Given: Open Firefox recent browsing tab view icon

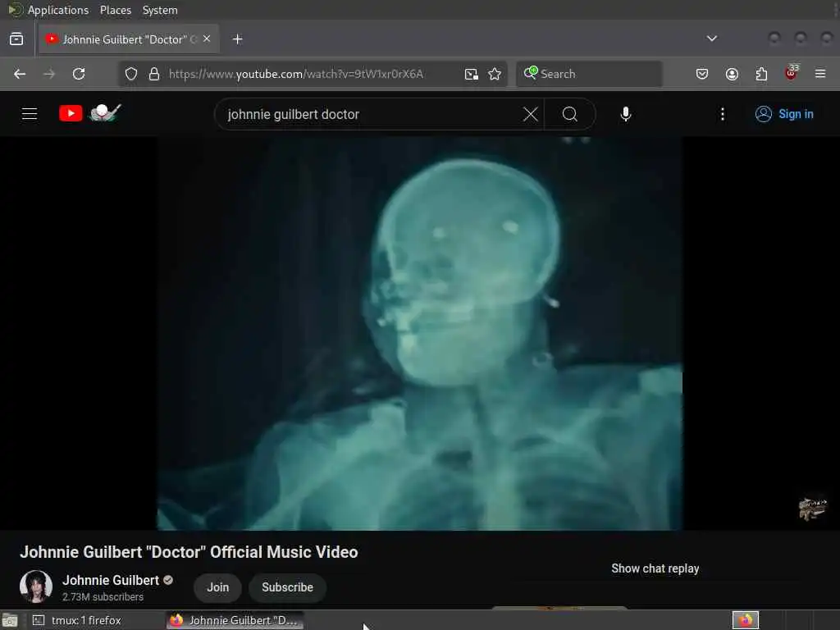Looking at the screenshot, I should pos(16,39).
